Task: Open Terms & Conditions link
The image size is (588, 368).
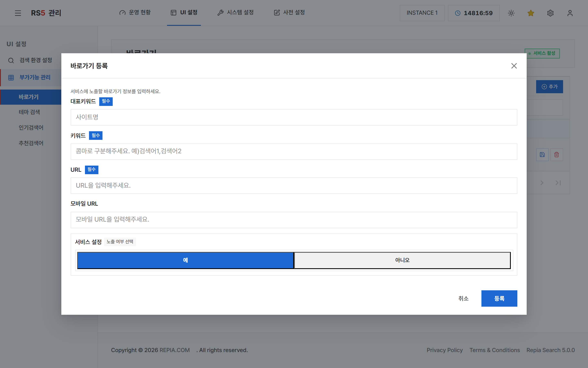Action: [x=494, y=350]
